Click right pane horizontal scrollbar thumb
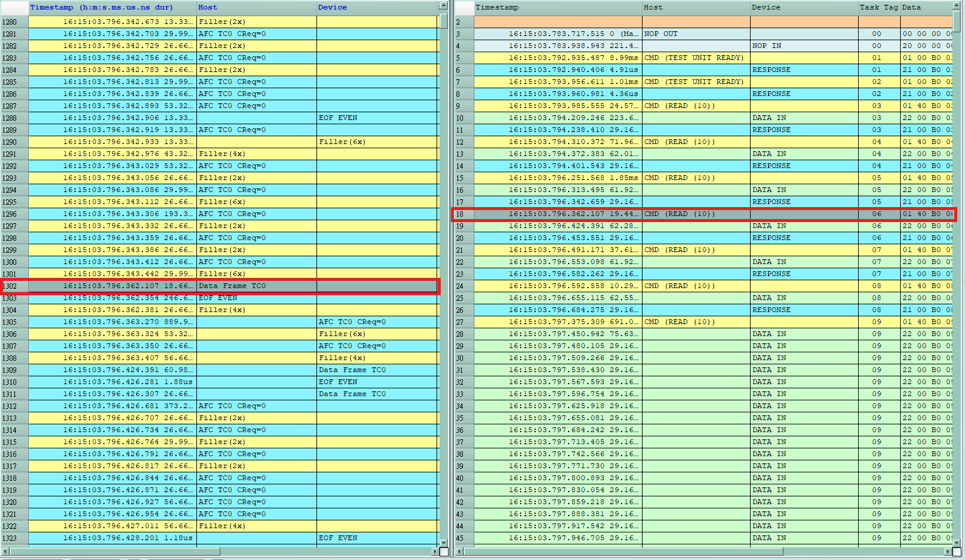 click(623, 551)
